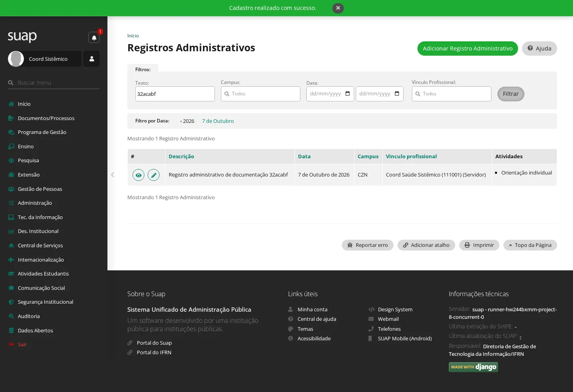Click the Sair logout icon

[11, 344]
